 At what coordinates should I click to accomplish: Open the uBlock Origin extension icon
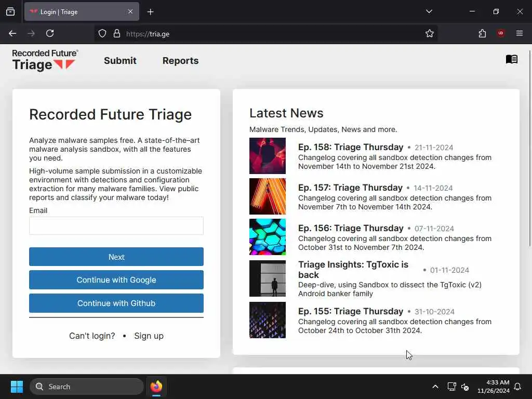500,33
